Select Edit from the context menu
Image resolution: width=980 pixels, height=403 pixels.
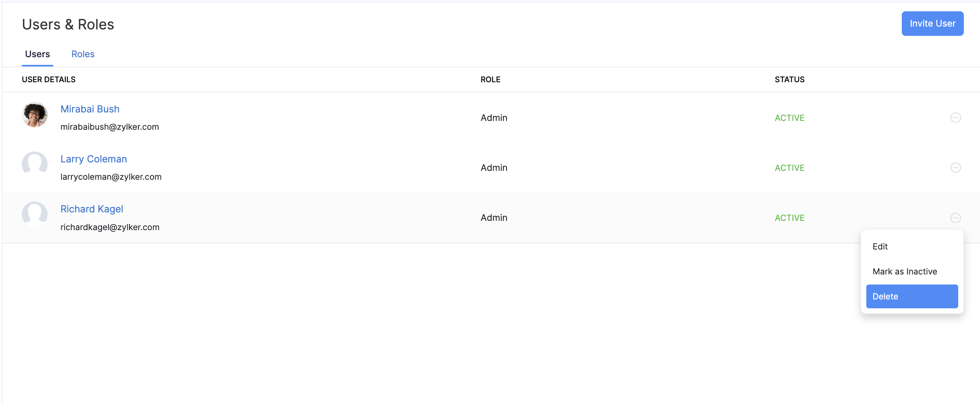(x=880, y=246)
